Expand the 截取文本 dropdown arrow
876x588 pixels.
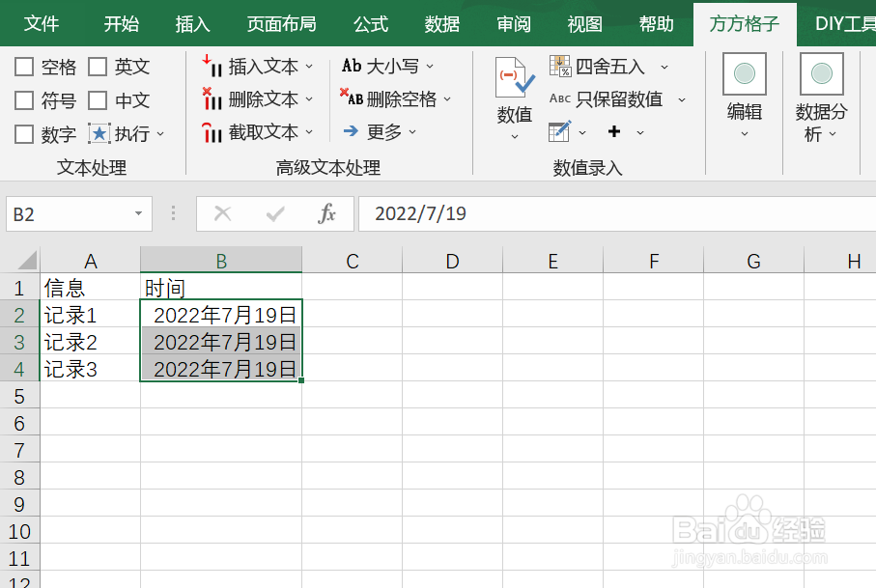click(x=309, y=132)
